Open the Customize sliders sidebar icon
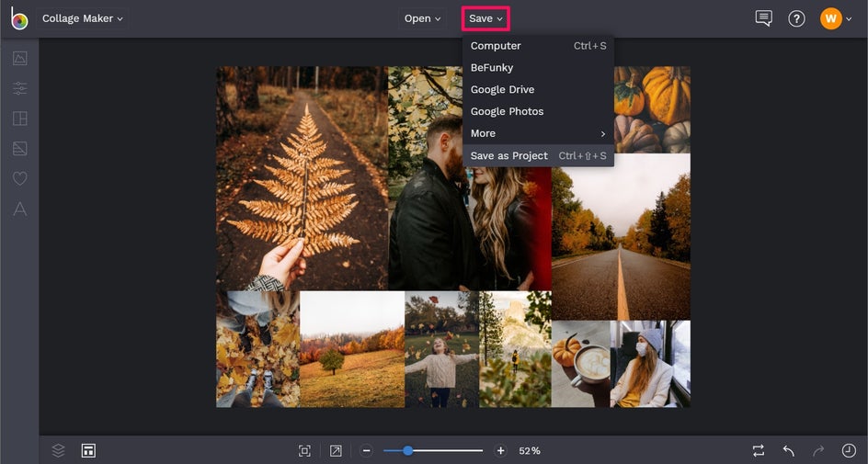 coord(20,88)
